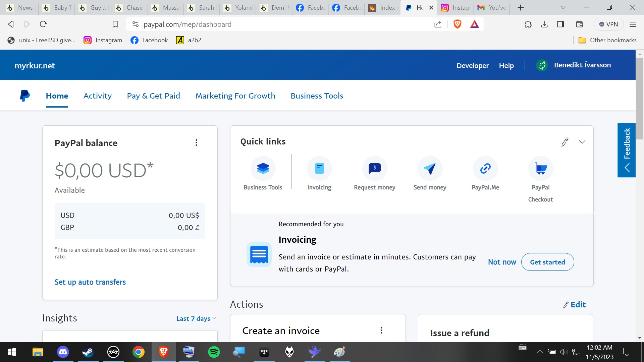644x362 pixels.
Task: Open Pay & Get Paid menu
Action: tap(154, 96)
